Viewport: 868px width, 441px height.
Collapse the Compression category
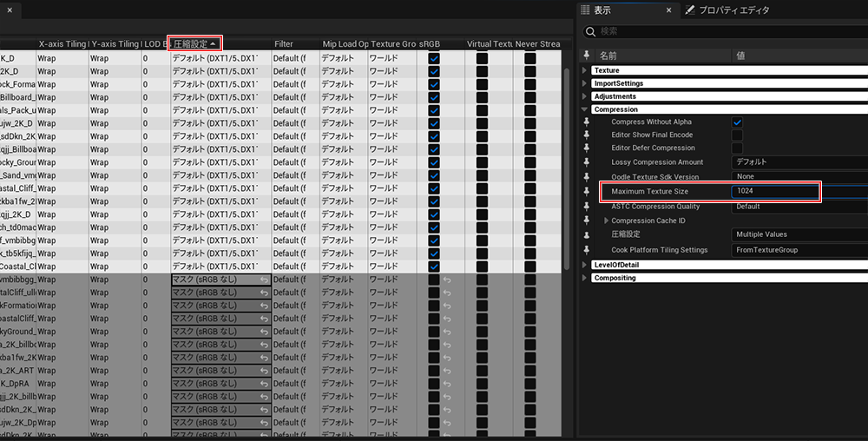coord(584,109)
